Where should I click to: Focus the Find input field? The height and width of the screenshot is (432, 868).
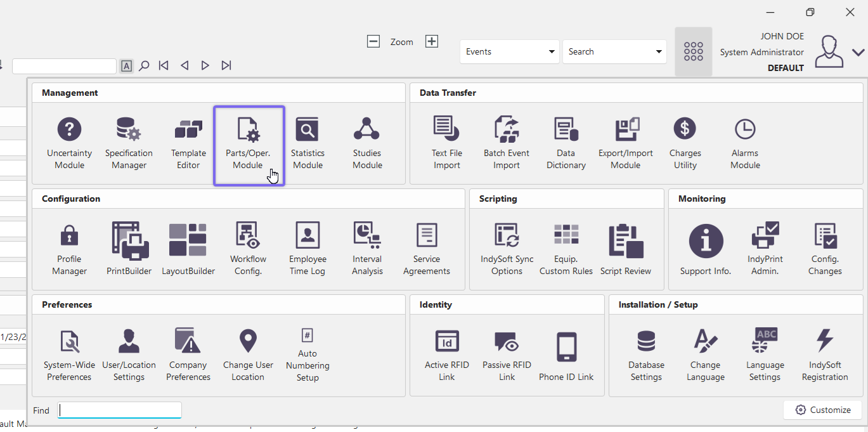(120, 410)
